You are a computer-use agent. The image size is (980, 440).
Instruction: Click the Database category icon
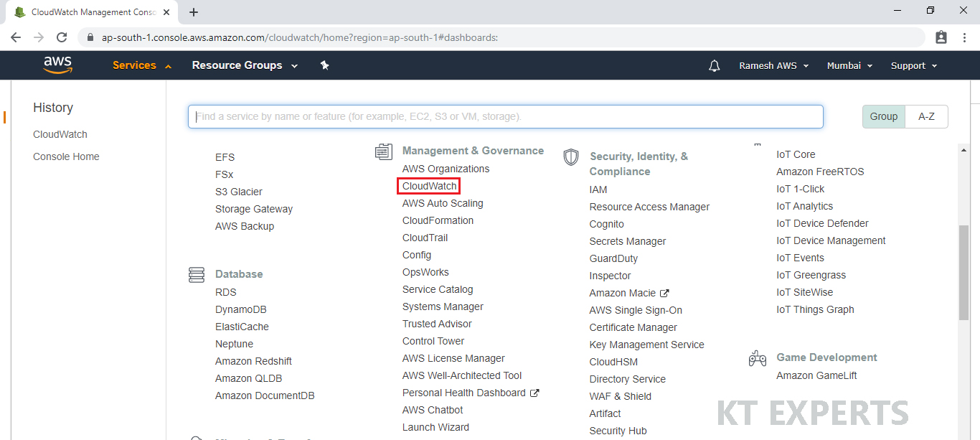[x=197, y=275]
